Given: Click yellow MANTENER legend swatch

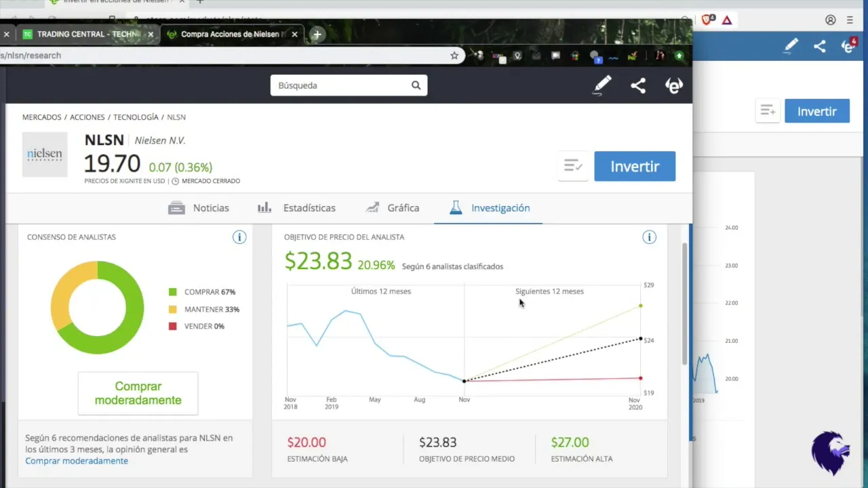Looking at the screenshot, I should 173,309.
